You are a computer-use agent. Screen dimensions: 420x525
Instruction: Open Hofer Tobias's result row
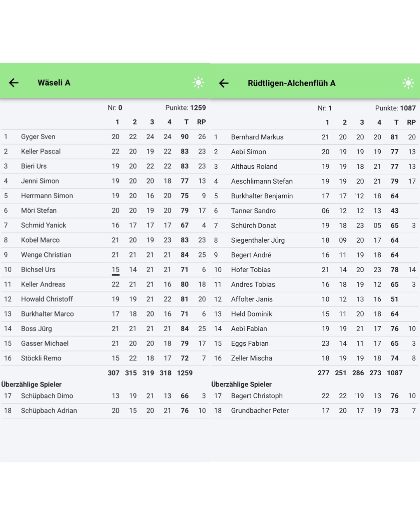pyautogui.click(x=251, y=270)
